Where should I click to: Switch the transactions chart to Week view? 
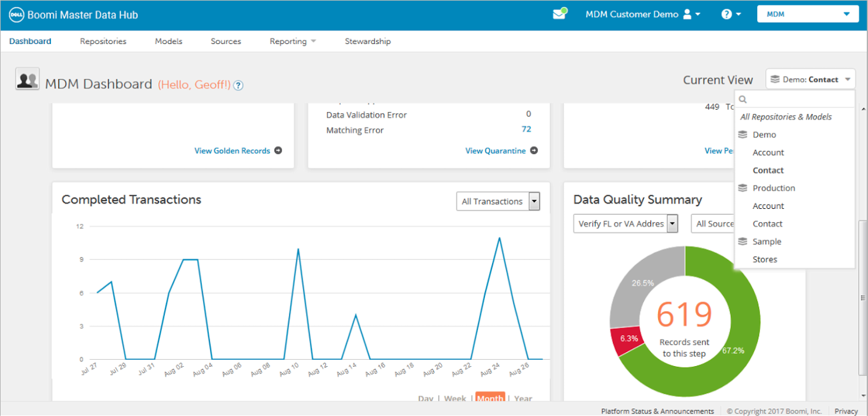coord(455,398)
